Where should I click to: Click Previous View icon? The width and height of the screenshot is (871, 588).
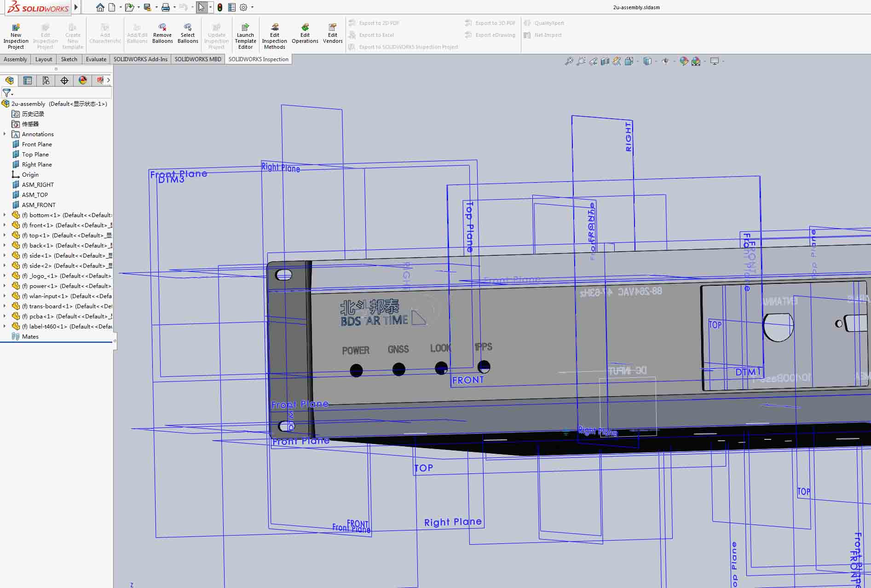(593, 61)
